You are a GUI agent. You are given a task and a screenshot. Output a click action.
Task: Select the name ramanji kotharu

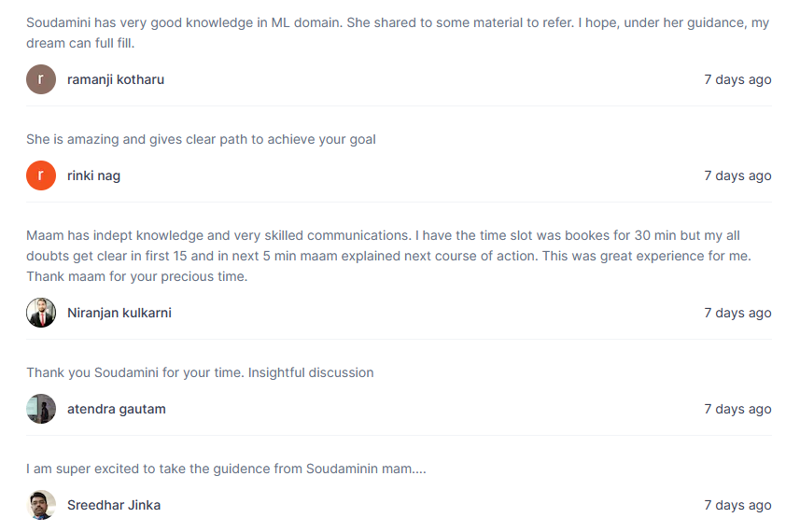point(116,79)
